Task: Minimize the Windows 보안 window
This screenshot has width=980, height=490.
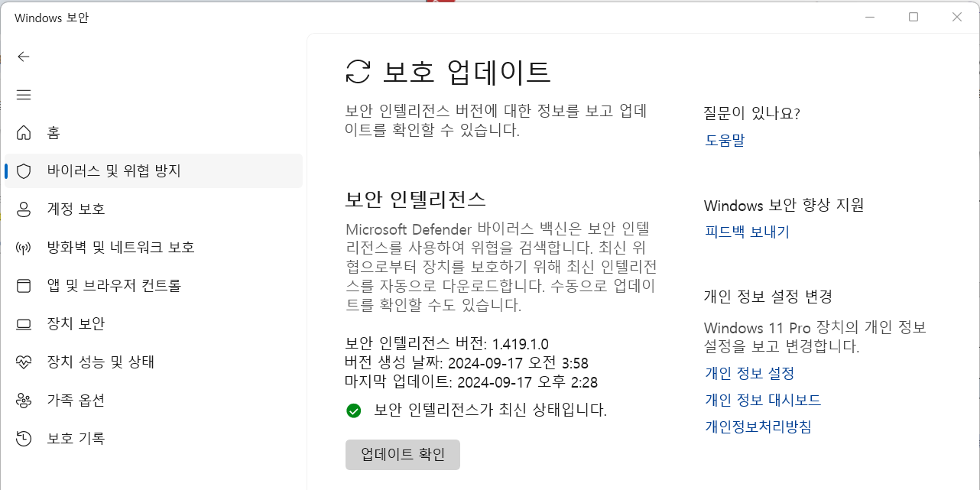Action: pos(869,17)
